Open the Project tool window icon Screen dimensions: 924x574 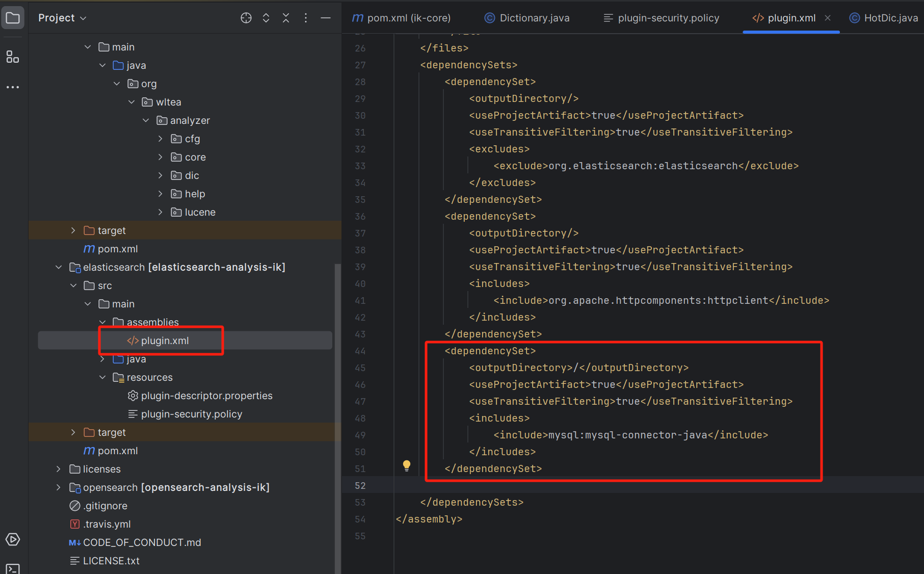(x=13, y=18)
